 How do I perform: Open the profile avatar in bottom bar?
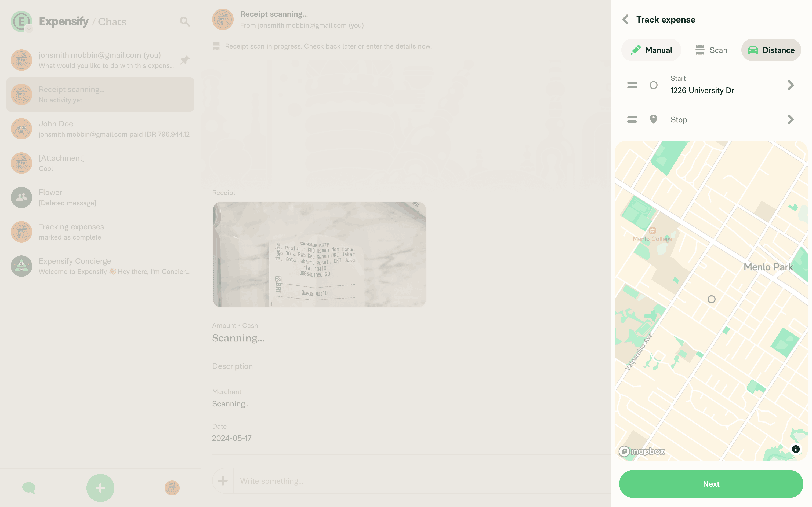point(172,488)
